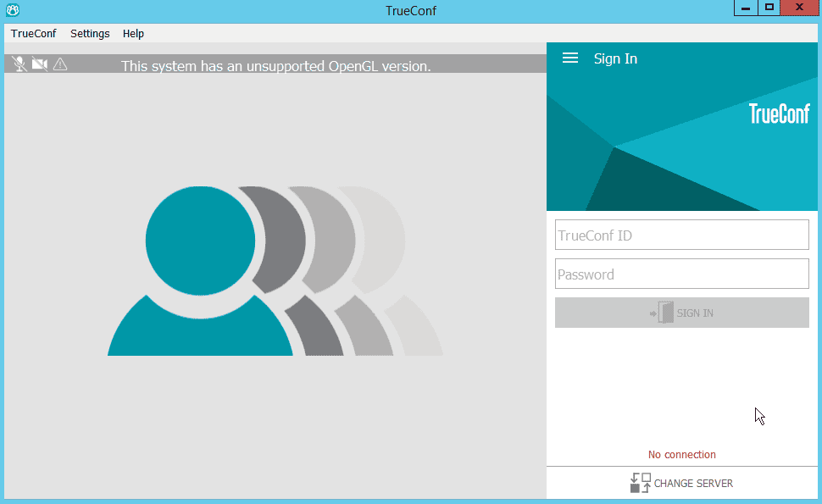Open the Help menu

pyautogui.click(x=133, y=34)
